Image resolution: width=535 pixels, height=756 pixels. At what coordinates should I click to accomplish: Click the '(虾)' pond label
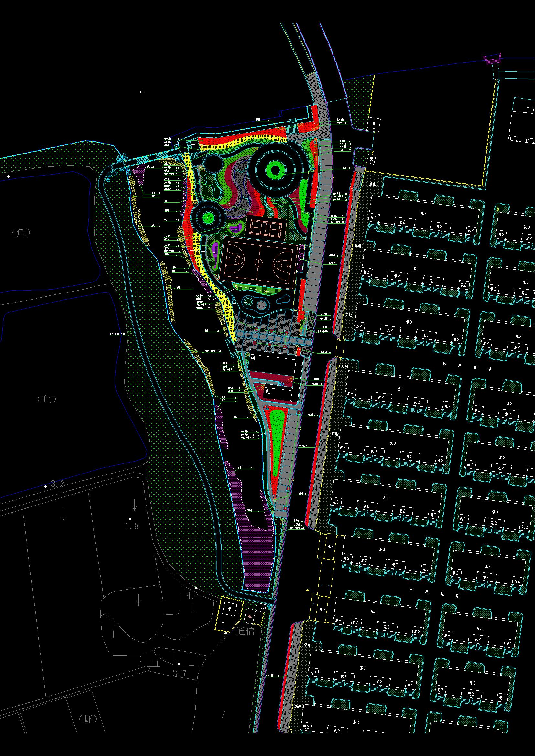88,719
